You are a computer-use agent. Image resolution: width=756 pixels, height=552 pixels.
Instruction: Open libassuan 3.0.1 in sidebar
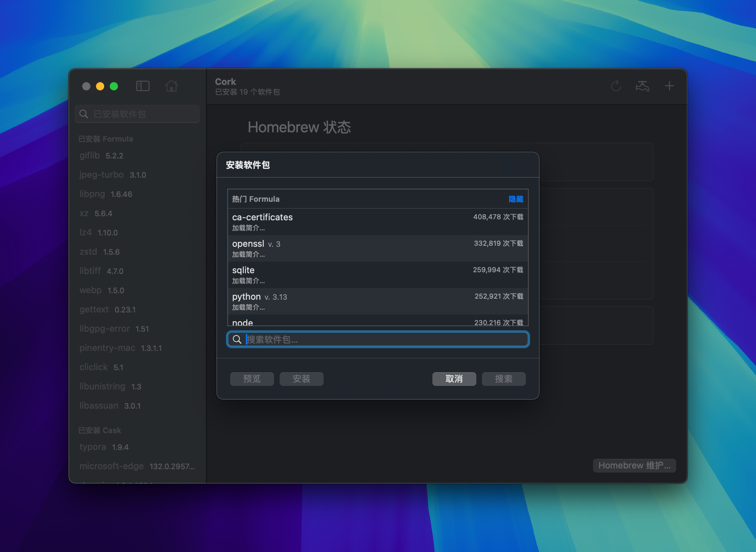pyautogui.click(x=137, y=406)
